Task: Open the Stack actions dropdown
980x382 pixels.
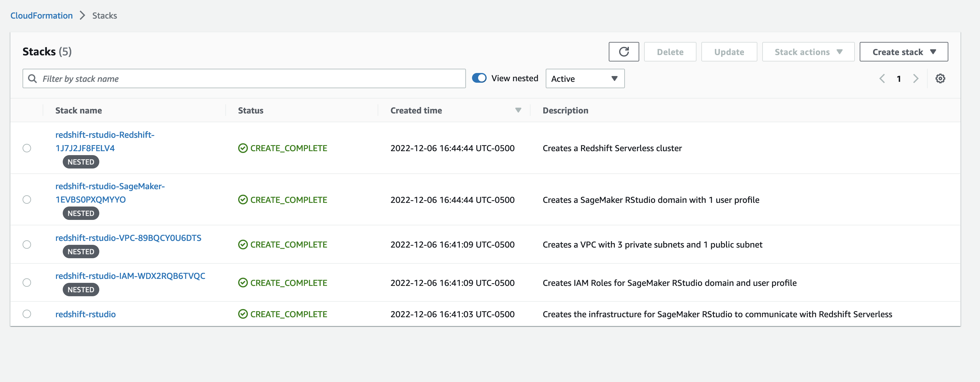Action: 808,52
